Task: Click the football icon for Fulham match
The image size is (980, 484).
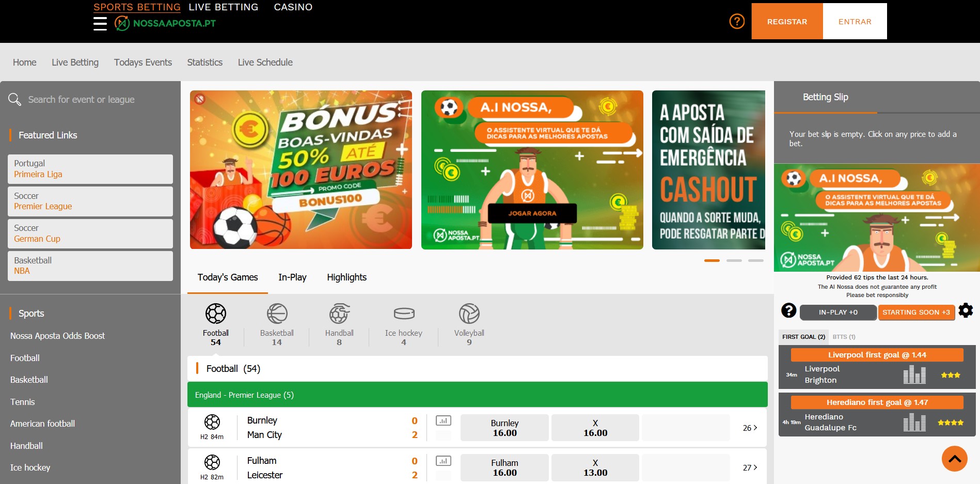Action: (x=212, y=462)
